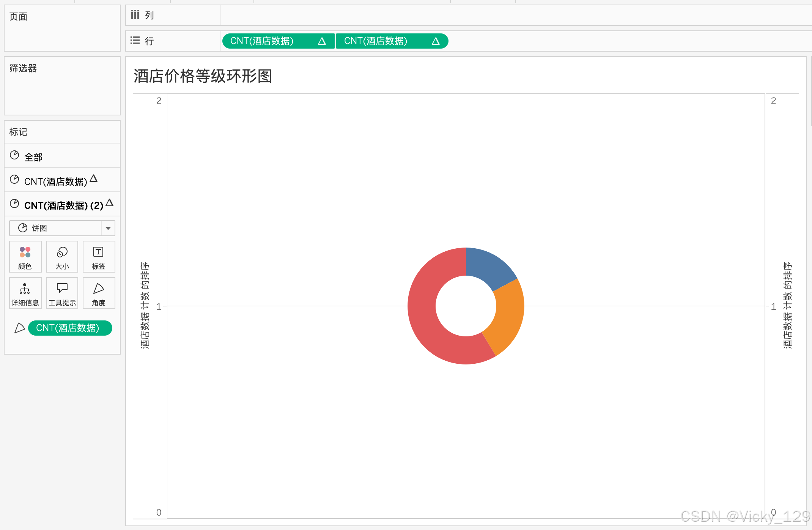
Task: Click delta triangle on second rows CNT pill
Action: coord(436,41)
